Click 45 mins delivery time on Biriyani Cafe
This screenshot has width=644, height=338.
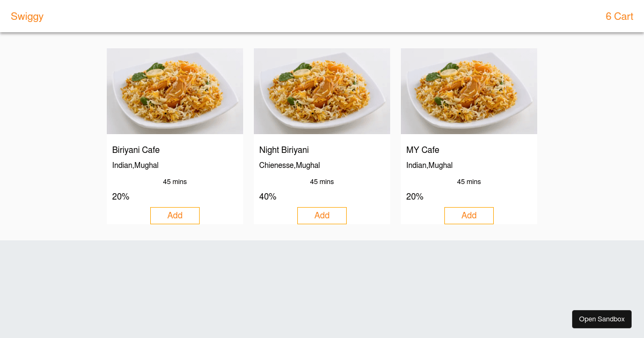click(x=174, y=181)
